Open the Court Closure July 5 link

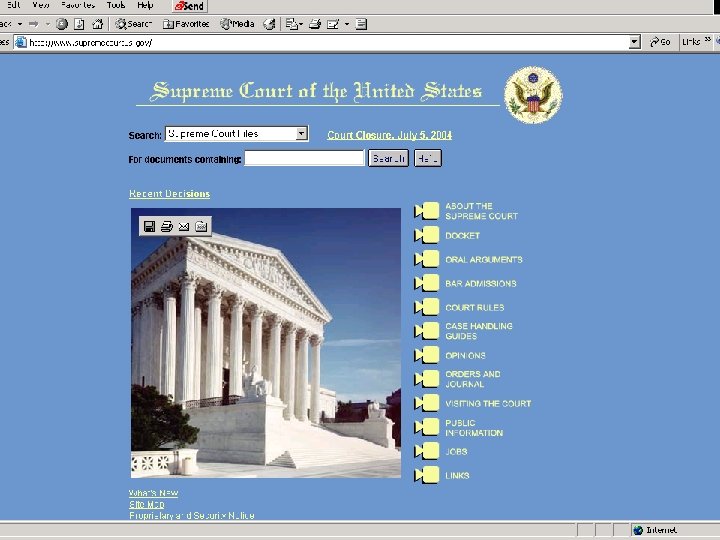click(x=389, y=135)
